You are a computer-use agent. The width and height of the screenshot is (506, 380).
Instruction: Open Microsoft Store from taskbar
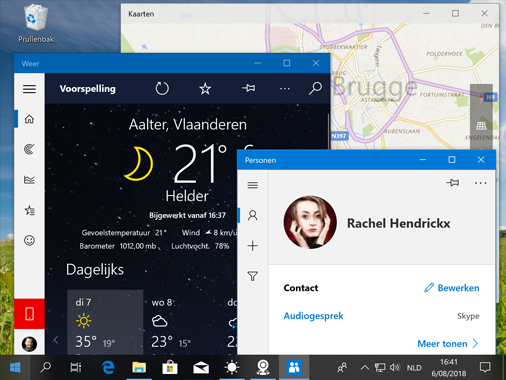coord(170,367)
